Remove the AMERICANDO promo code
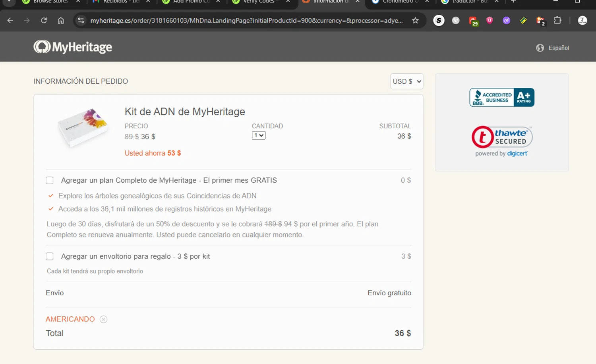Viewport: 596px width, 364px height. pos(103,319)
